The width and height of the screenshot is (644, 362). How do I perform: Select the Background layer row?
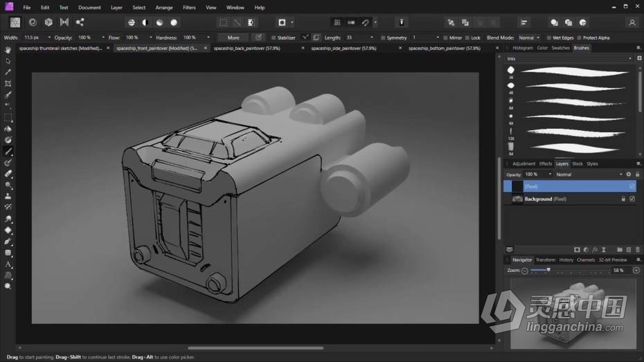click(x=570, y=199)
